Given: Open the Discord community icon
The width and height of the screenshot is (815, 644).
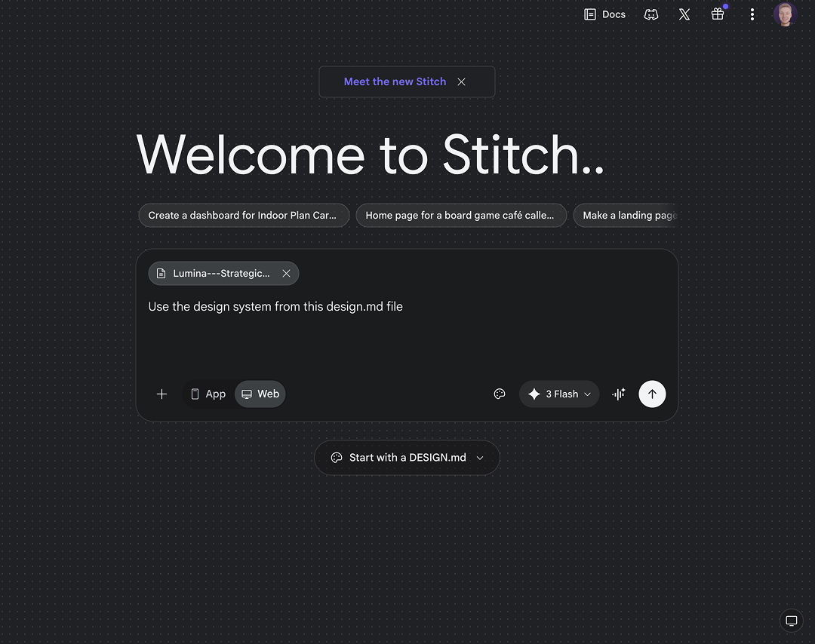Looking at the screenshot, I should tap(651, 14).
